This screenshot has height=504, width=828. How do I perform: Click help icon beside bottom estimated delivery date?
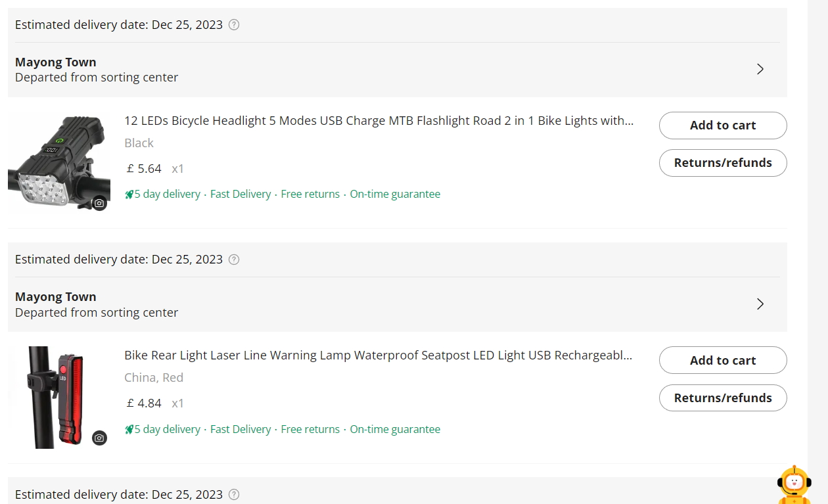coord(234,494)
